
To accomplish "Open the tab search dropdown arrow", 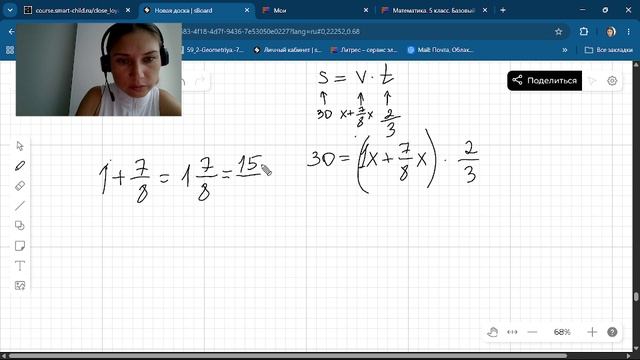I will coord(10,10).
